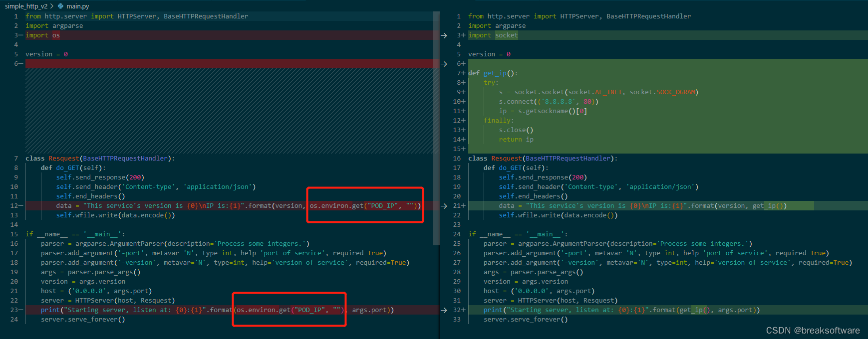This screenshot has width=868, height=339.
Task: Click 'import argparse' in the right pane
Action: tap(497, 26)
